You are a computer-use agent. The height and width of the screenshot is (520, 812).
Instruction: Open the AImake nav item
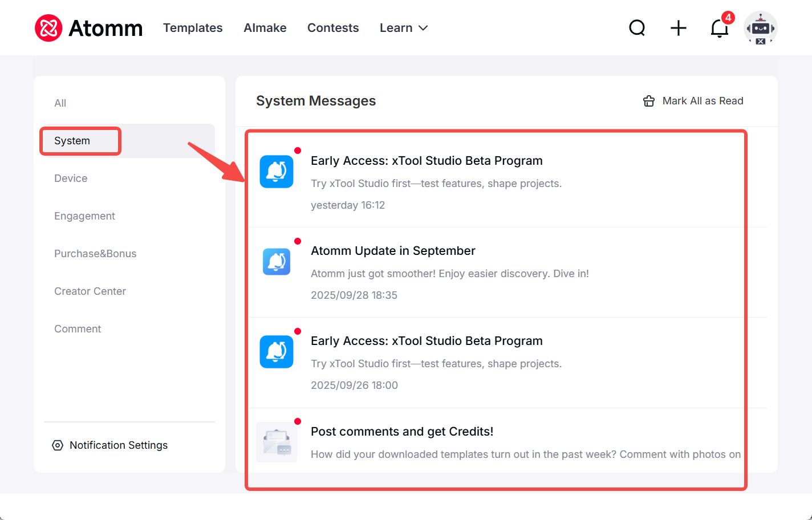[265, 28]
